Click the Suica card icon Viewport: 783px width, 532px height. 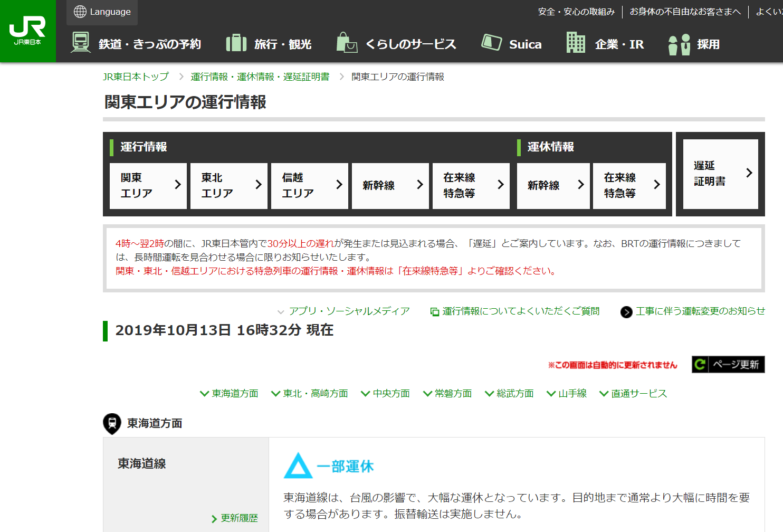(x=492, y=42)
